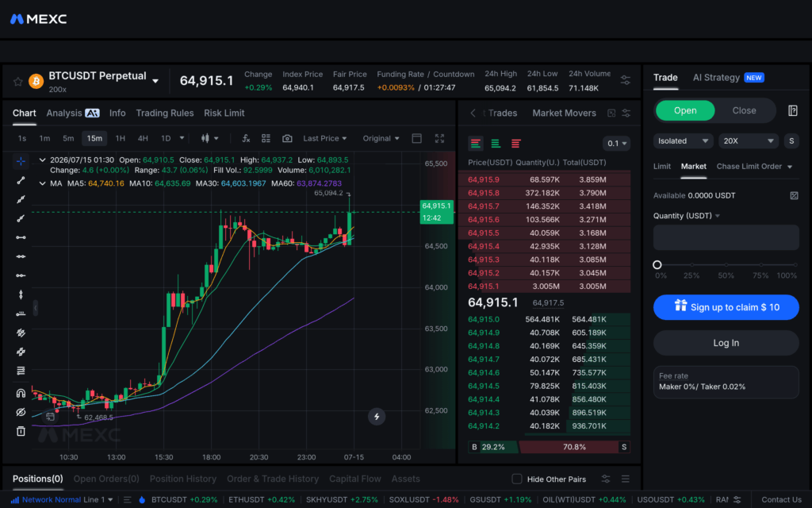Hide all drawings with the eye icon
The image size is (812, 508).
[21, 412]
